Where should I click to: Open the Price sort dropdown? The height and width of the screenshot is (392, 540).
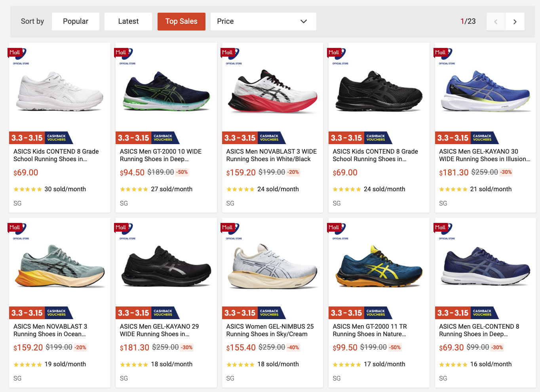click(x=263, y=21)
